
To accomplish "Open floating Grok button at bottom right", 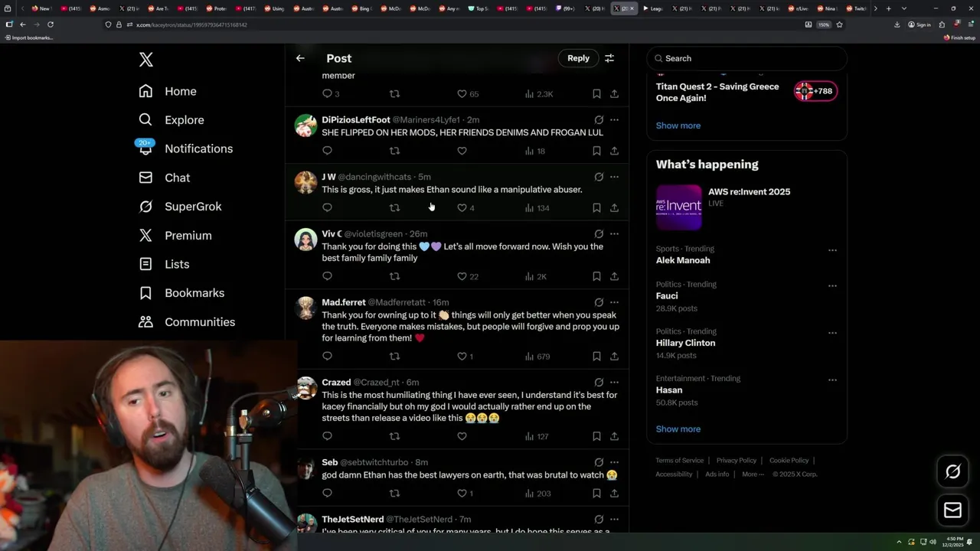I will point(952,472).
